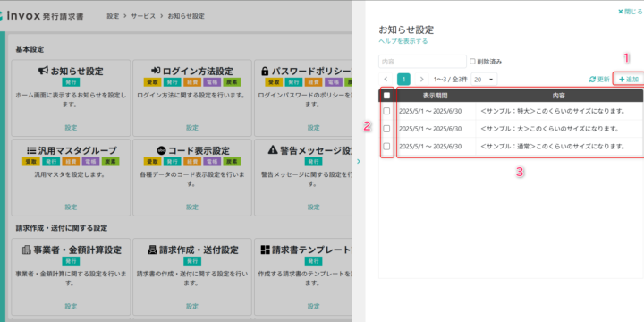
Task: Click the megaphone icon beside お知らせ設定
Action: 44,71
